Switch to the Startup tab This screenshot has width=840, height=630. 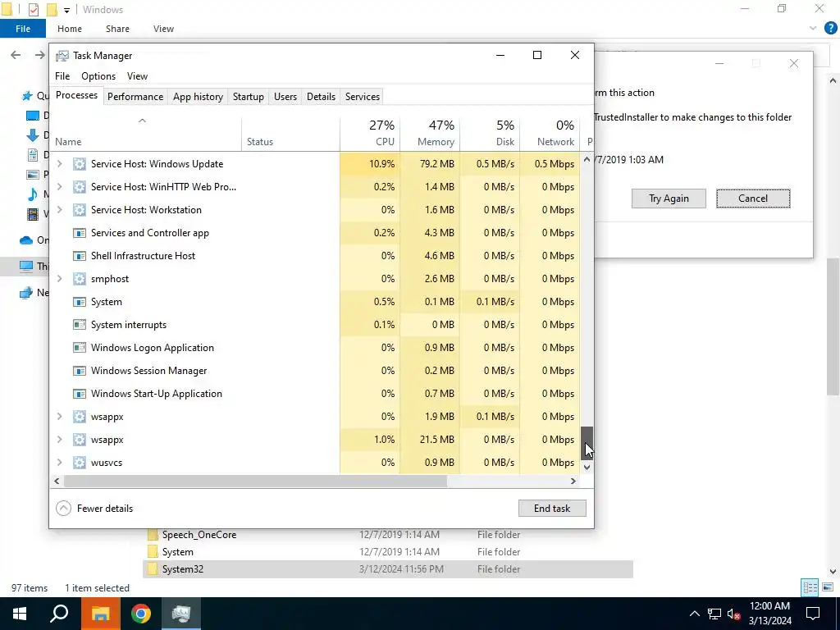tap(248, 97)
